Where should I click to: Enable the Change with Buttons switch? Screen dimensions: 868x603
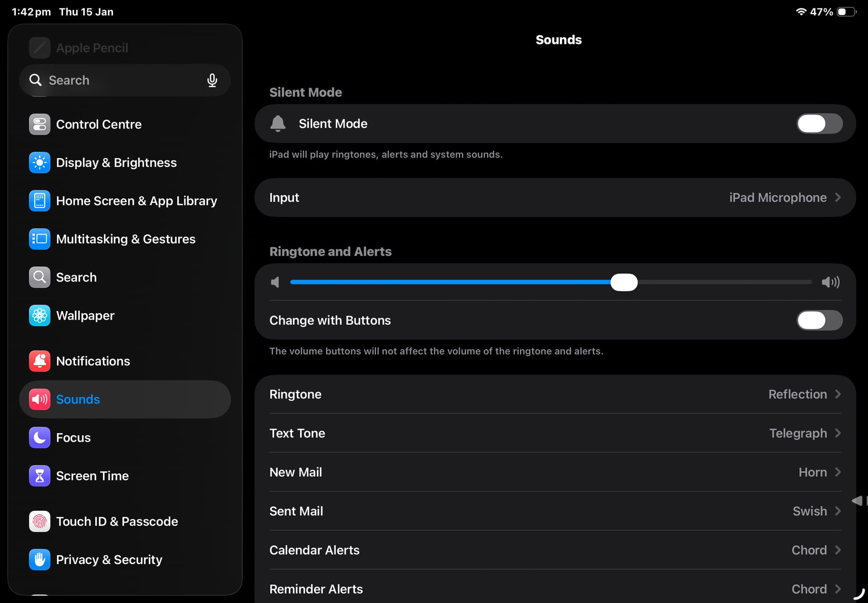click(819, 320)
